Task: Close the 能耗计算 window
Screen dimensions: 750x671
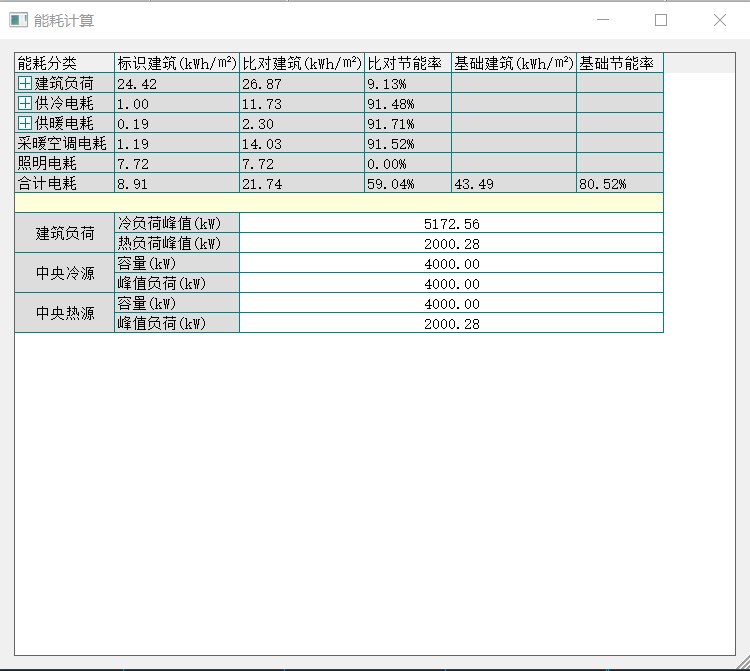Action: click(x=719, y=20)
